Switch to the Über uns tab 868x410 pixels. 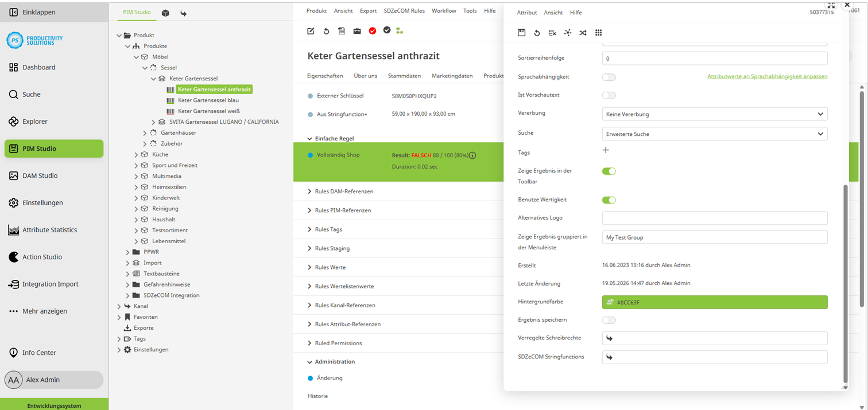click(x=366, y=76)
